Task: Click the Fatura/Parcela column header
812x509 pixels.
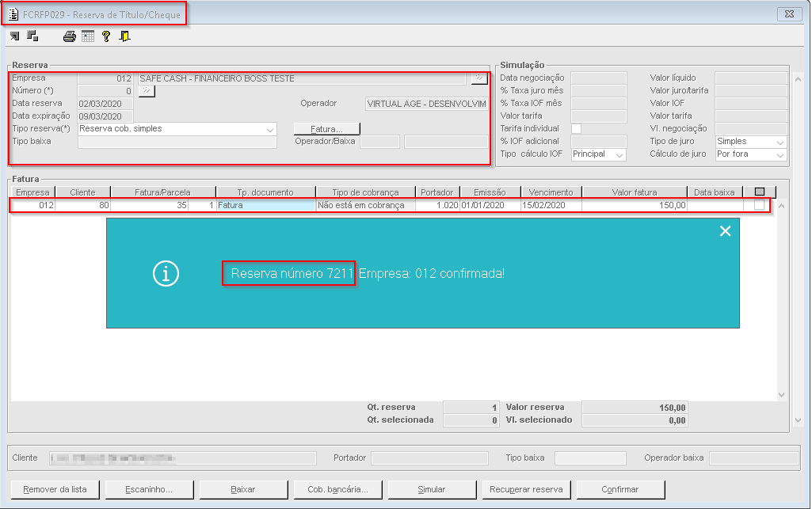Action: (x=162, y=192)
